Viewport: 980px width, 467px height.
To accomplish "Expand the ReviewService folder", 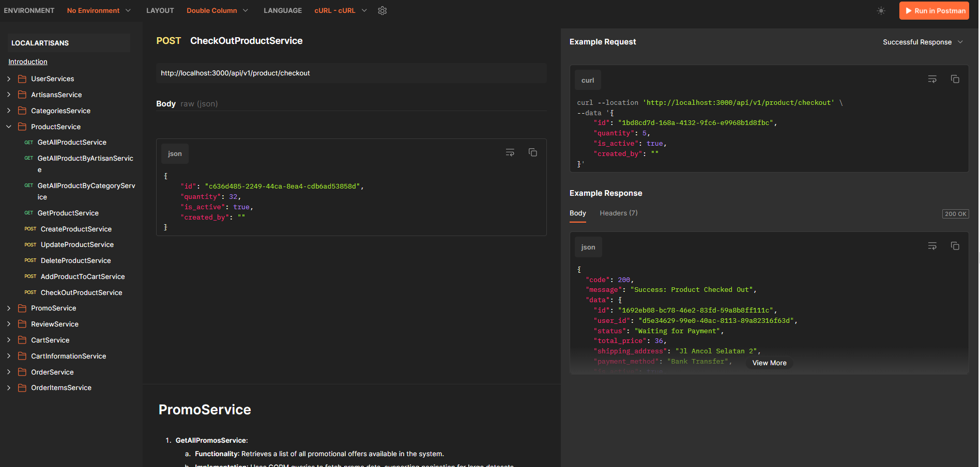I will click(9, 324).
